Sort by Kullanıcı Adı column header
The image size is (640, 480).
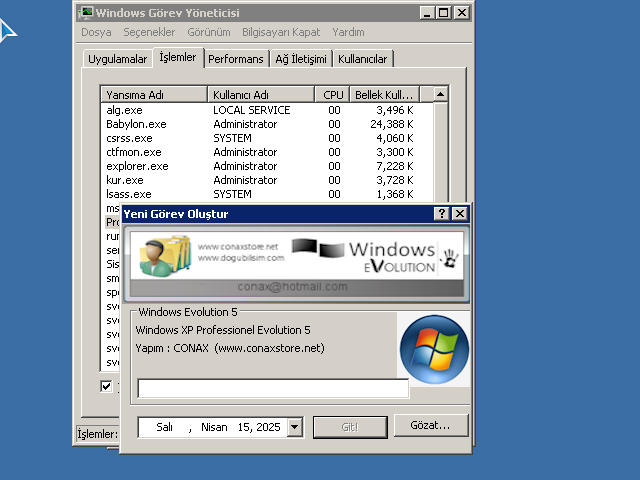pyautogui.click(x=261, y=95)
